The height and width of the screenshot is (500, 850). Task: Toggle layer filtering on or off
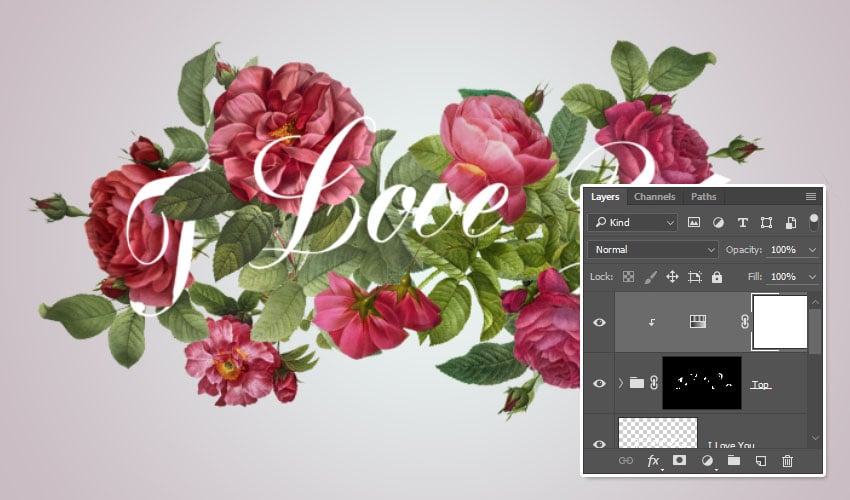coord(814,222)
